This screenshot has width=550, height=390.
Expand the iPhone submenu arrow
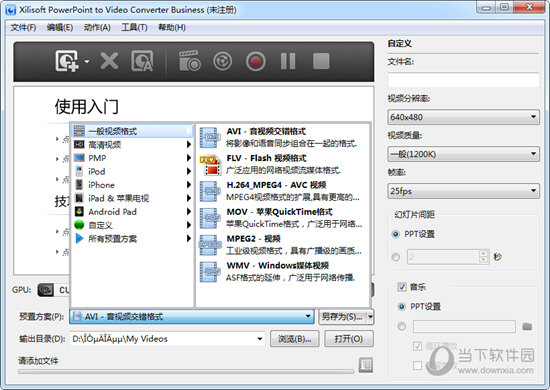pos(189,185)
